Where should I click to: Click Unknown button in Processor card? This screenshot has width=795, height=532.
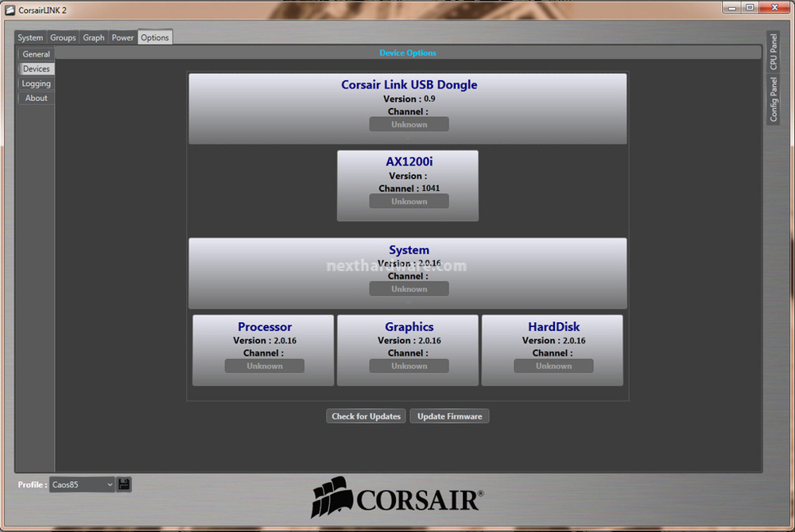pos(265,366)
